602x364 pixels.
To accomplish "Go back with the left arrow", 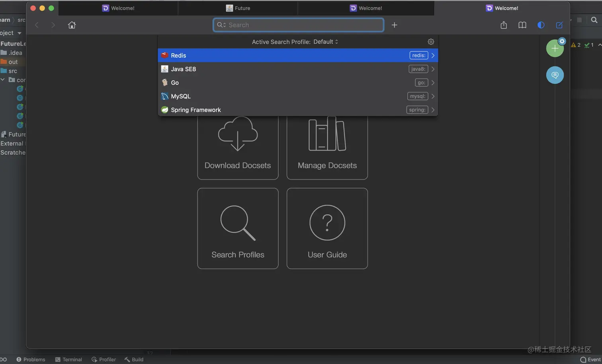I will click(x=37, y=25).
